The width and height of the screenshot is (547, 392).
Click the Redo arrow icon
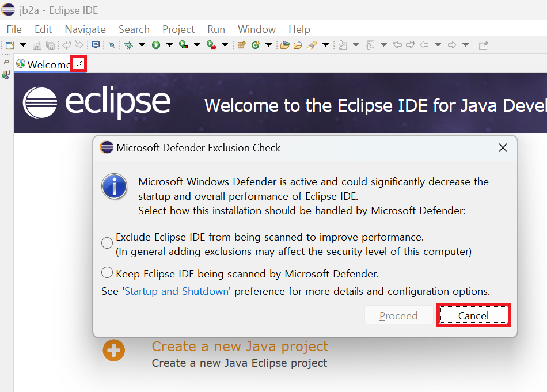[x=79, y=45]
